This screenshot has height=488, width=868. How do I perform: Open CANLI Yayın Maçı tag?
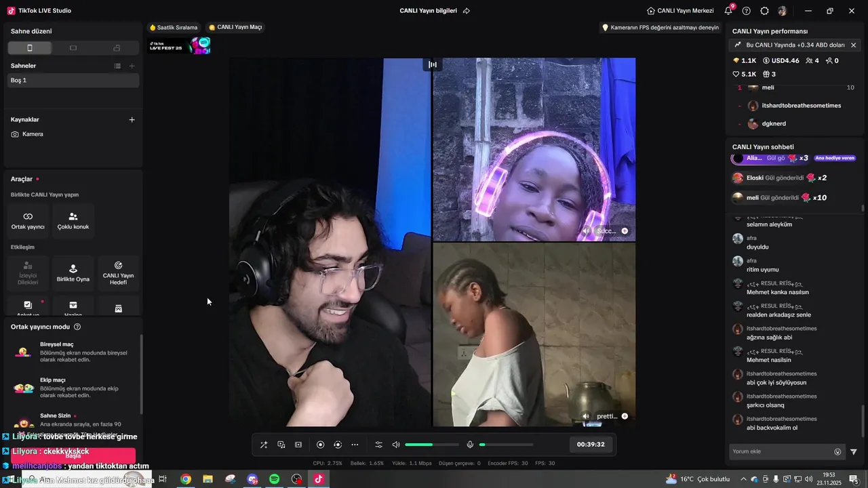tap(235, 27)
